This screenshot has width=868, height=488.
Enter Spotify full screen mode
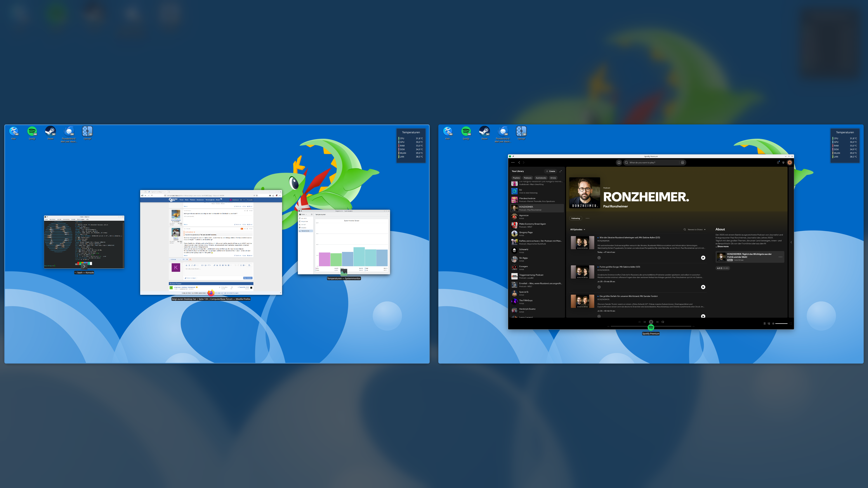pyautogui.click(x=790, y=324)
